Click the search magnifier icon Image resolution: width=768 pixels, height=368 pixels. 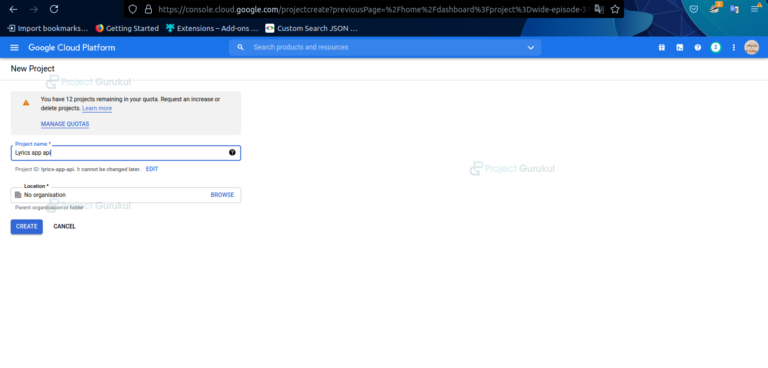click(240, 48)
